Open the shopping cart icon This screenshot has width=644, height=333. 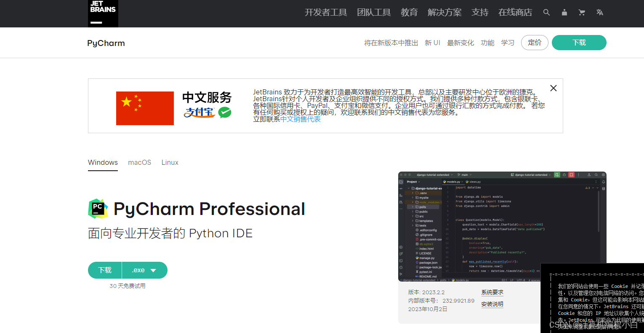582,13
